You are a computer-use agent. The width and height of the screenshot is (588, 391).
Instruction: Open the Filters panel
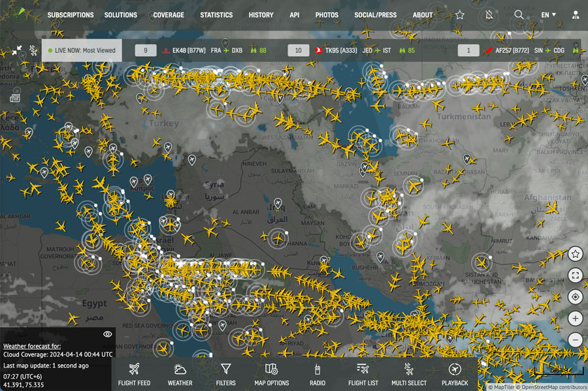pos(226,375)
